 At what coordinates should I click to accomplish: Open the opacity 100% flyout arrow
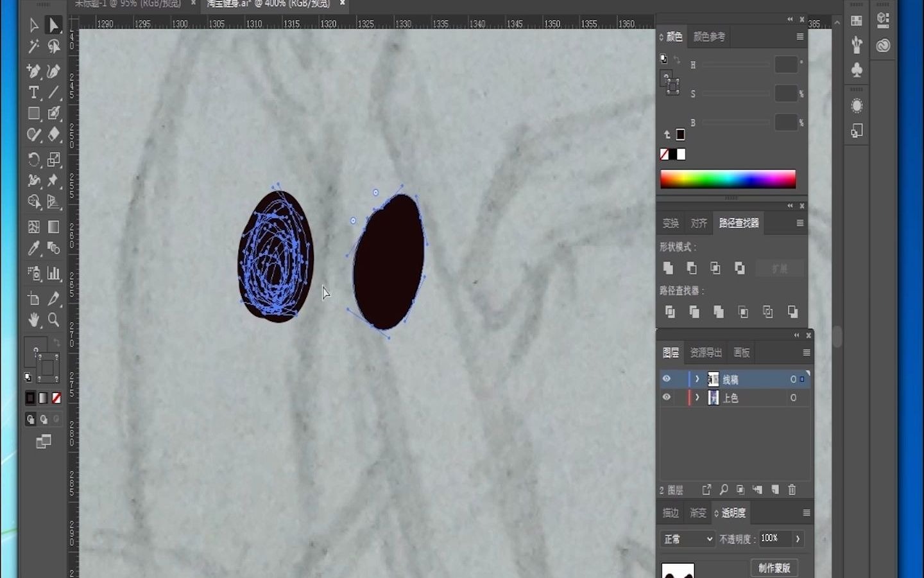tap(798, 539)
